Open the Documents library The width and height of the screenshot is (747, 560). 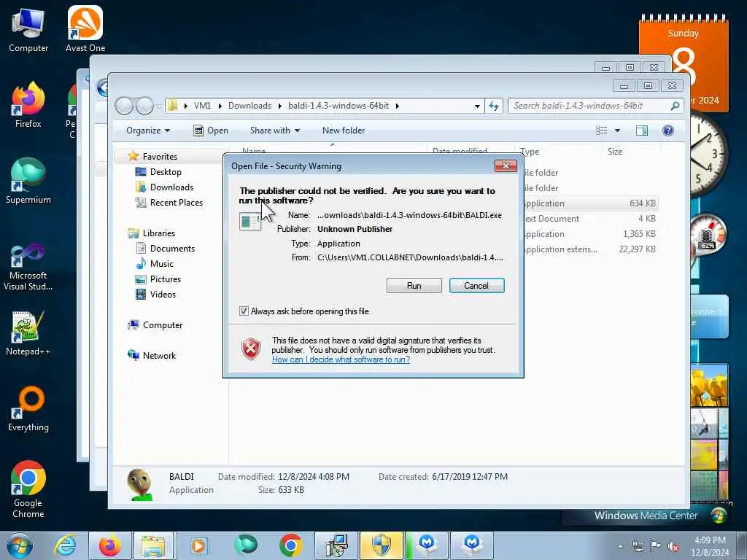click(172, 248)
